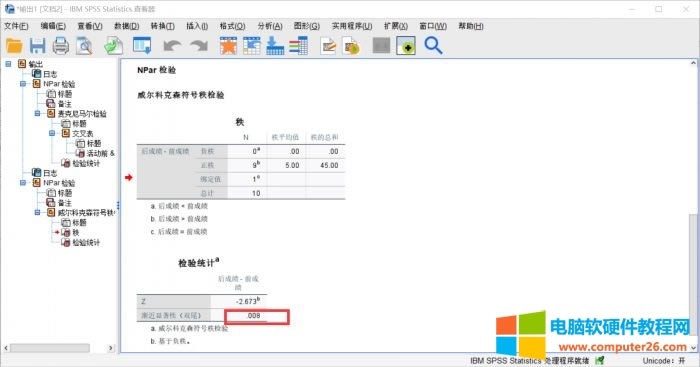Recall recently used dialogs
The image size is (700, 367).
(x=142, y=46)
